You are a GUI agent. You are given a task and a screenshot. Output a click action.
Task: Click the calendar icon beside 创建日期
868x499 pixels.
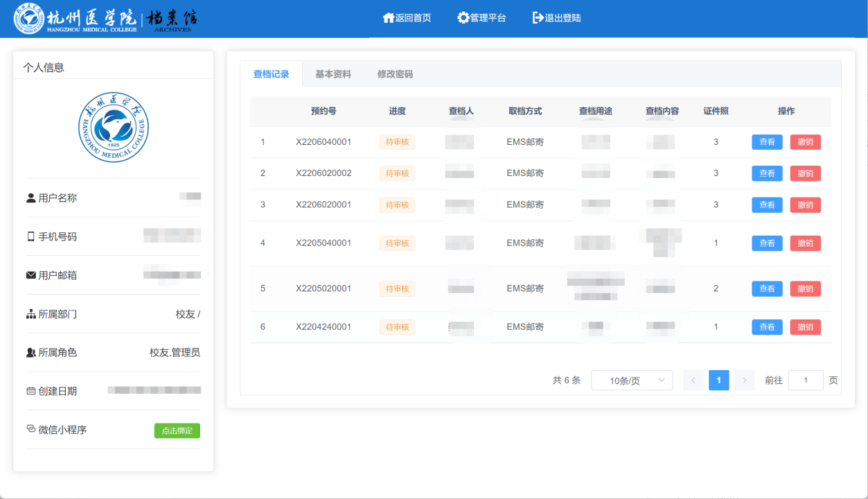(x=30, y=391)
